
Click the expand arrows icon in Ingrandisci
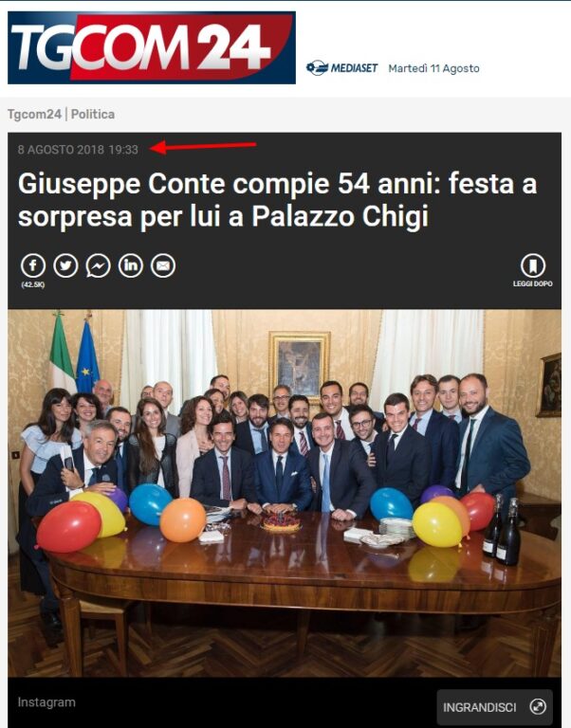coord(538,706)
